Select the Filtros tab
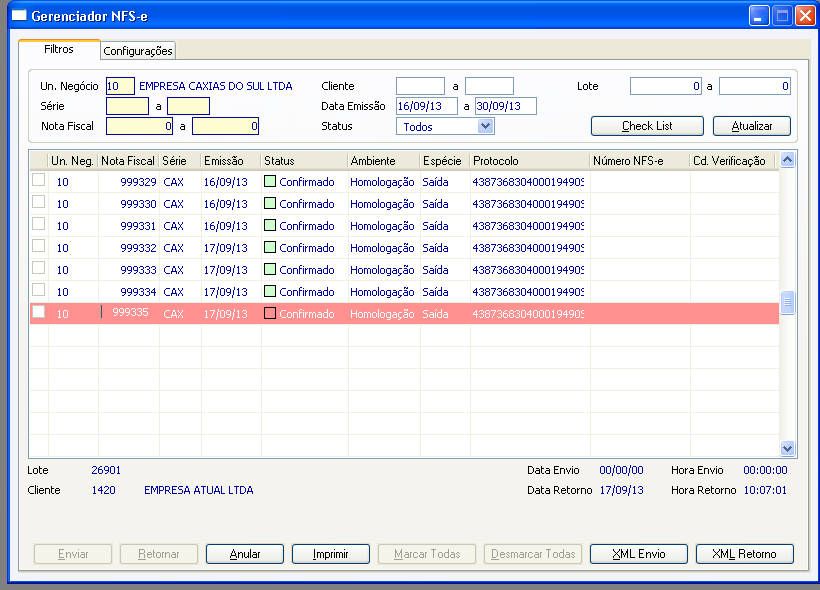This screenshot has width=820, height=590. tap(59, 49)
